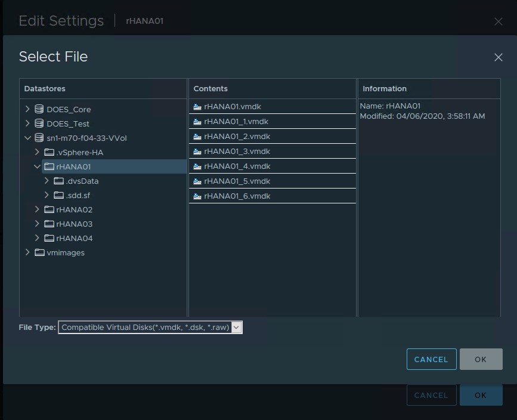Viewport: 517px width, 420px height.
Task: Expand the rHANA03 folder
Action: [37, 224]
